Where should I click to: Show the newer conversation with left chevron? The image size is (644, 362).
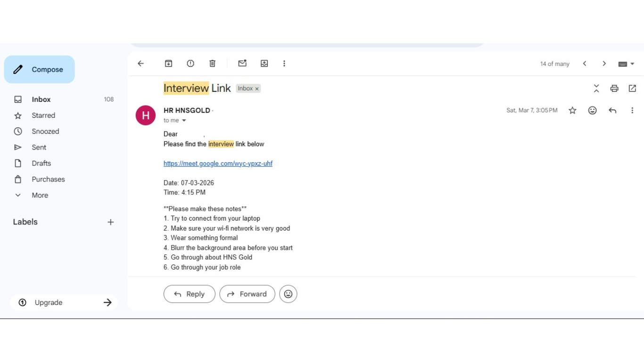click(x=585, y=64)
